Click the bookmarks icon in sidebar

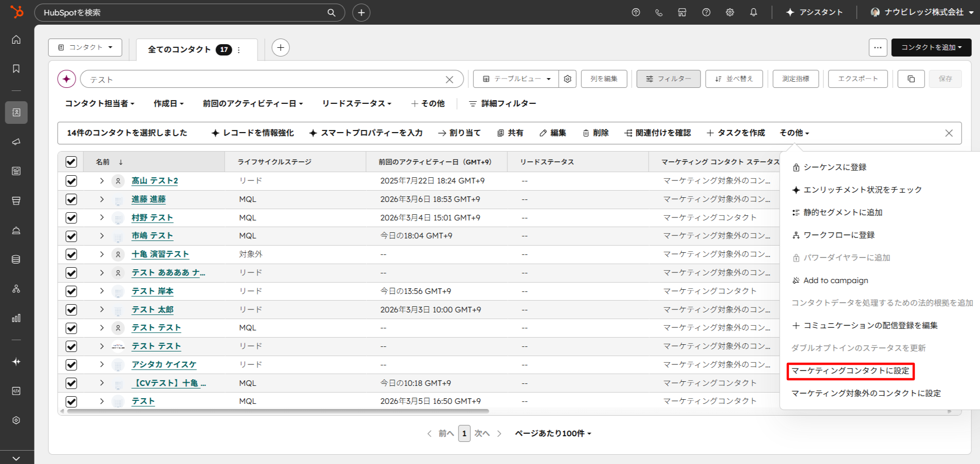click(x=16, y=69)
